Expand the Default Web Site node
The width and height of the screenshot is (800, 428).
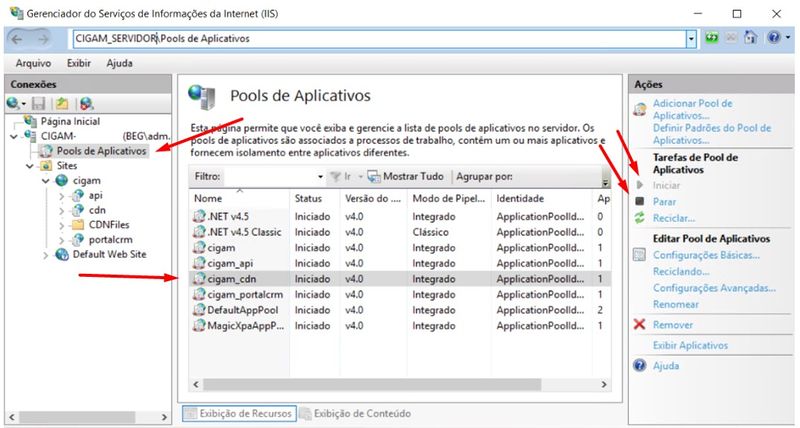pyautogui.click(x=45, y=255)
